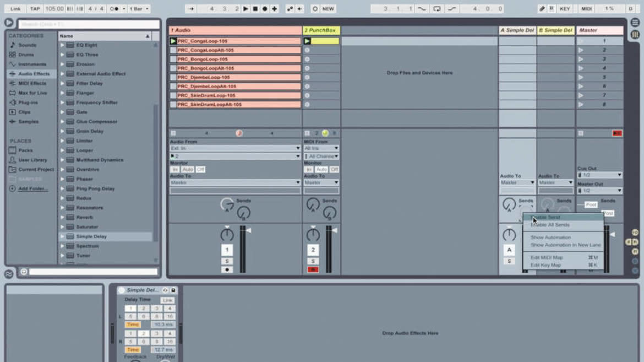Activate the Draw Mode pencil icon

(542, 9)
